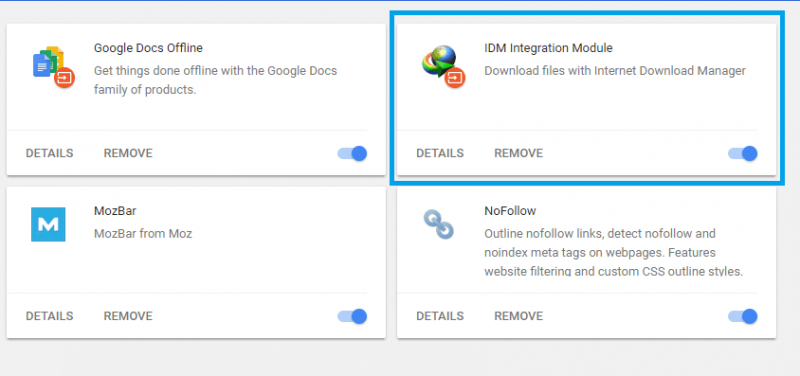Remove the NoFollow extension
Image resolution: width=800 pixels, height=376 pixels.
pyautogui.click(x=518, y=316)
